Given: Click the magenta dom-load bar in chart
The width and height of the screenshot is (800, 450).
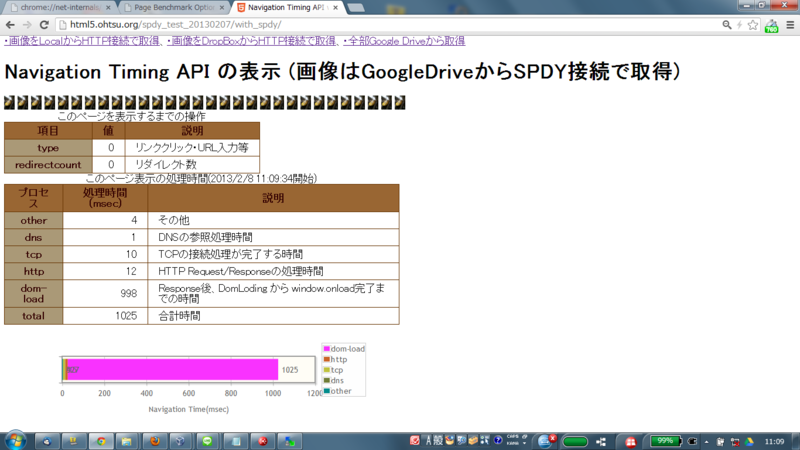Looking at the screenshot, I should click(172, 369).
